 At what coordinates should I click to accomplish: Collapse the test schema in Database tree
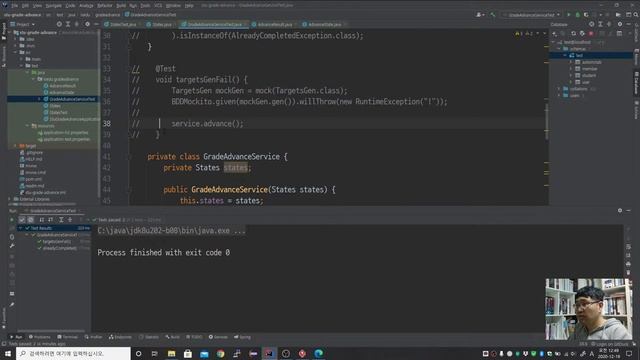565,55
